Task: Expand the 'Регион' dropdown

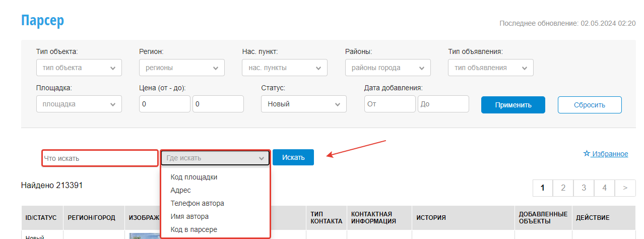Action: pyautogui.click(x=182, y=68)
